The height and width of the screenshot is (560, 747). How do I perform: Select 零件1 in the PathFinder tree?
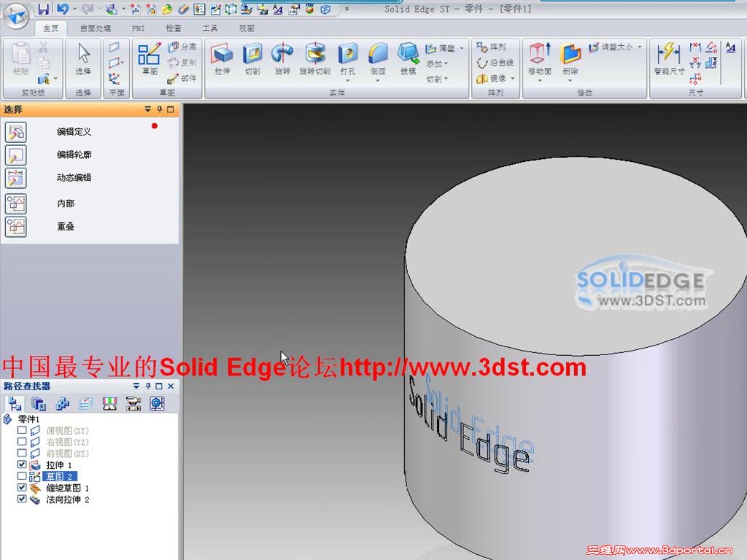[x=29, y=419]
